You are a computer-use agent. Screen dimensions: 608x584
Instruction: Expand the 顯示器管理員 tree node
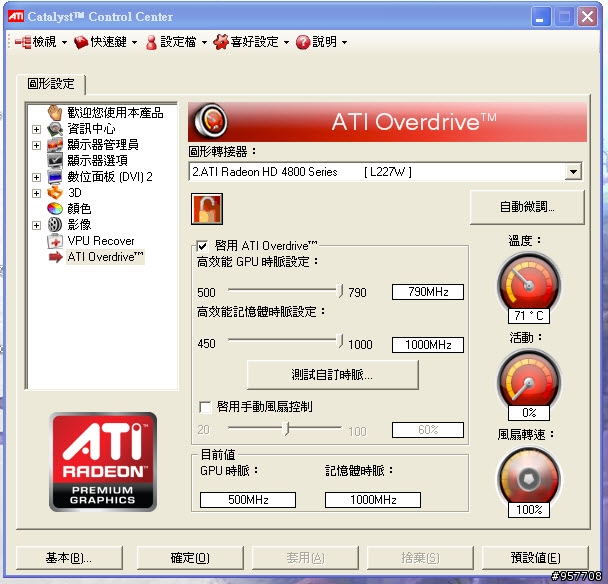(x=36, y=145)
